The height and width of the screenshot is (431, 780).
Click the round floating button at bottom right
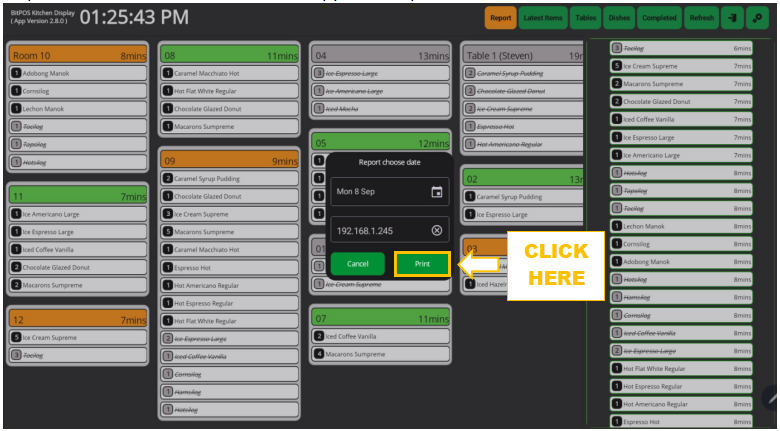(x=771, y=398)
